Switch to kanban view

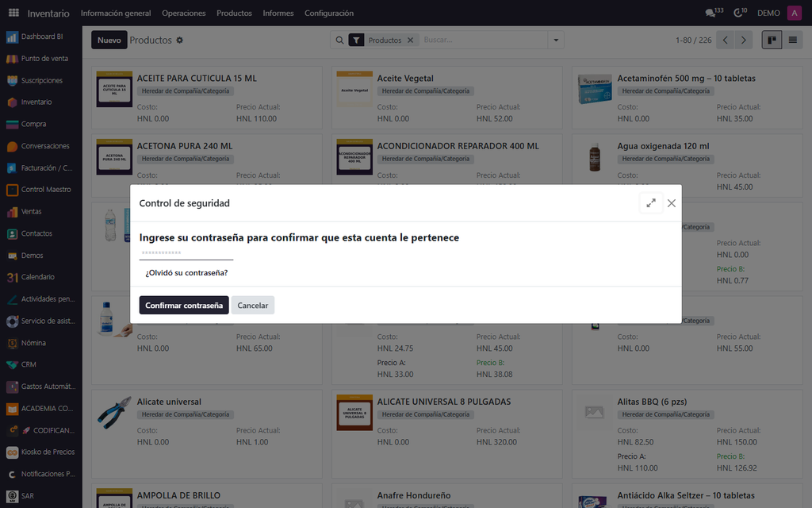pos(772,40)
